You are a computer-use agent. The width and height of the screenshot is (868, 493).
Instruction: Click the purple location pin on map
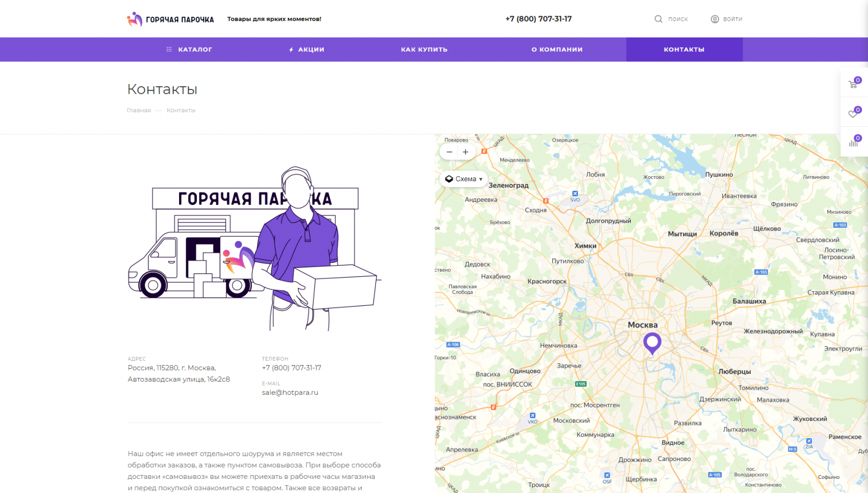pos(652,343)
